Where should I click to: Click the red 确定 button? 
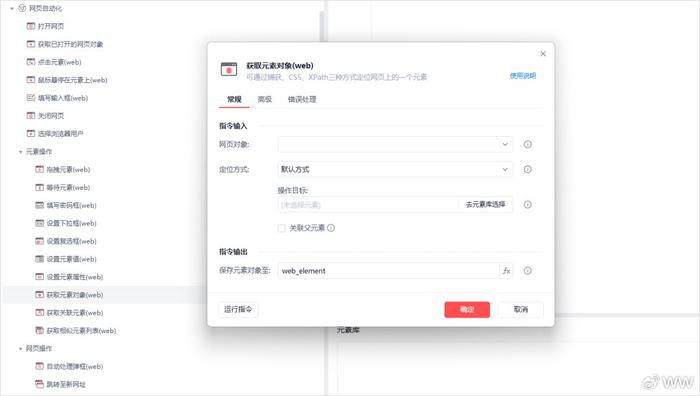[467, 309]
